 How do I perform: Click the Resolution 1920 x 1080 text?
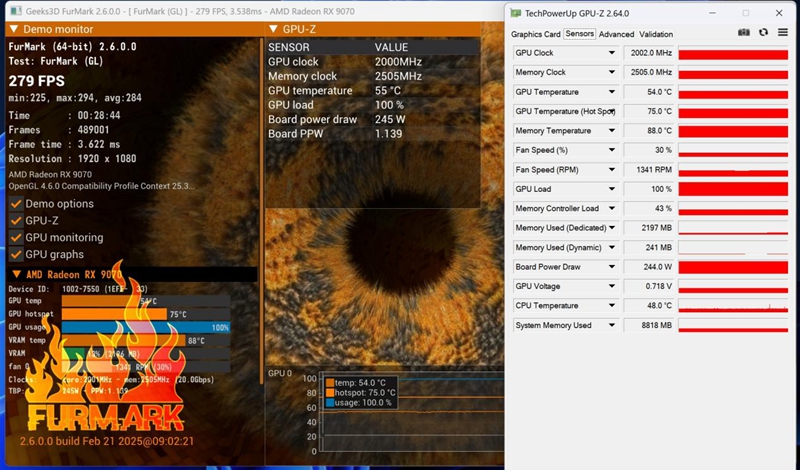click(72, 159)
